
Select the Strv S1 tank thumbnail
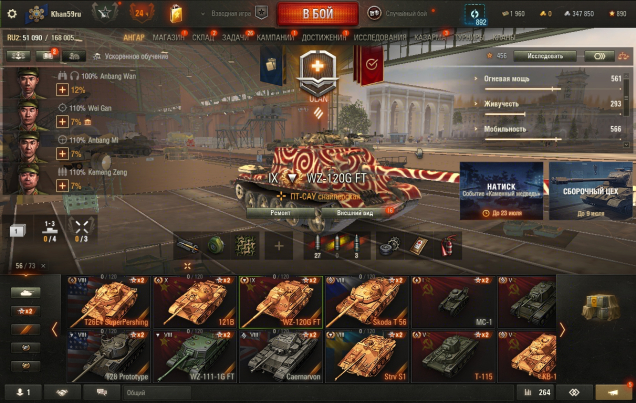(x=367, y=356)
